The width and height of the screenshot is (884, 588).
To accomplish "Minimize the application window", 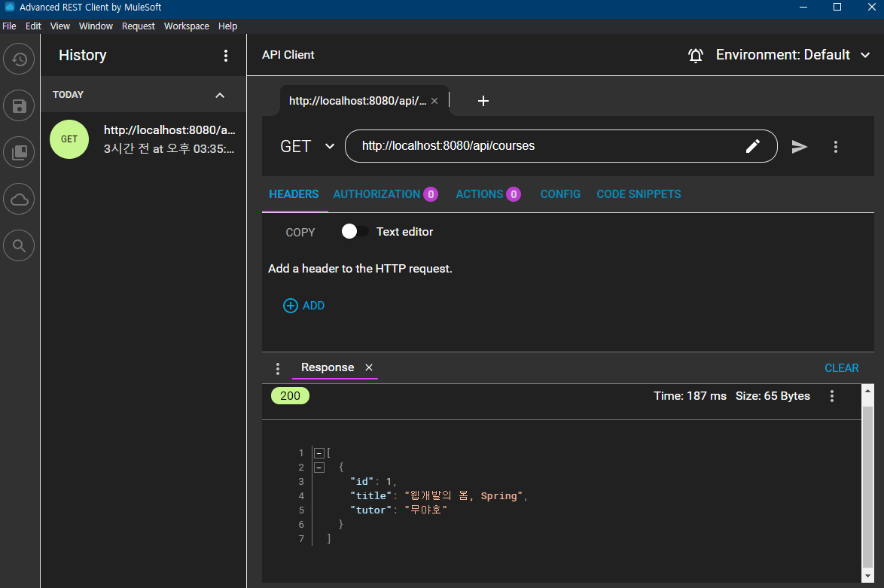I will [803, 8].
